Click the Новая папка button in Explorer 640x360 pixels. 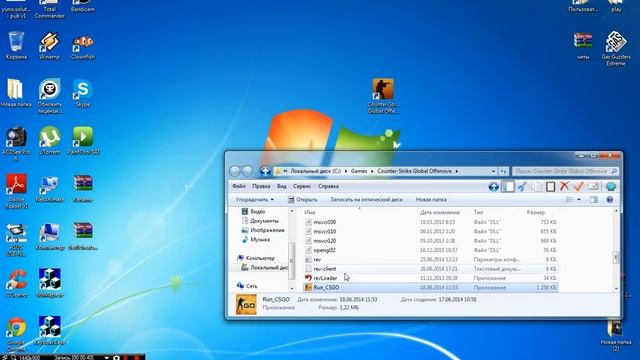point(431,200)
